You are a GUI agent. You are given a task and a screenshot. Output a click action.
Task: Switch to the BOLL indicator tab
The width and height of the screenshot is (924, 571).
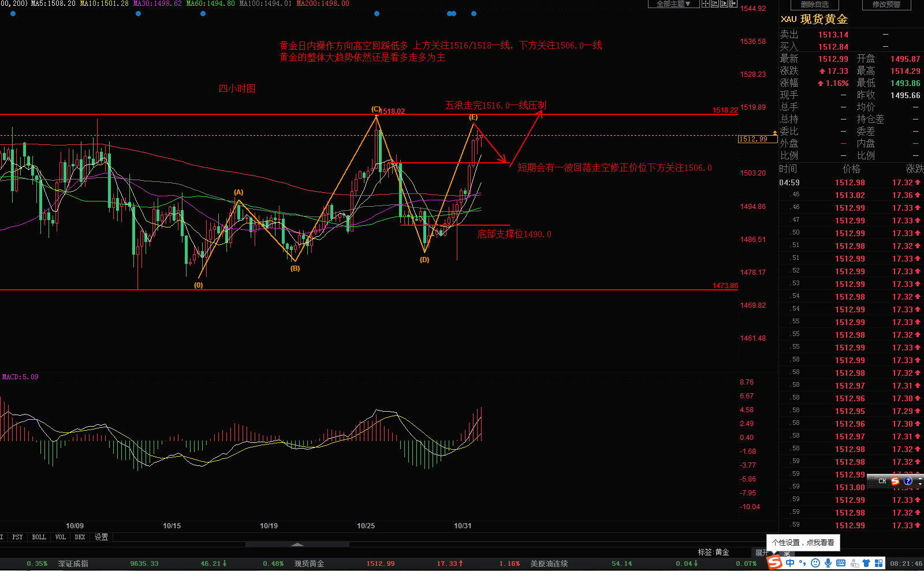point(39,537)
